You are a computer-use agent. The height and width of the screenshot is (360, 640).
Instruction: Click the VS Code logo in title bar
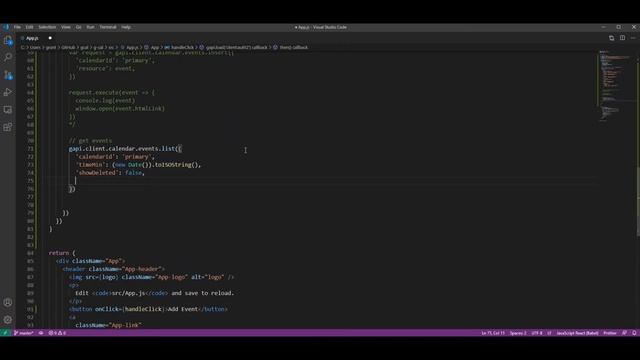(x=6, y=27)
